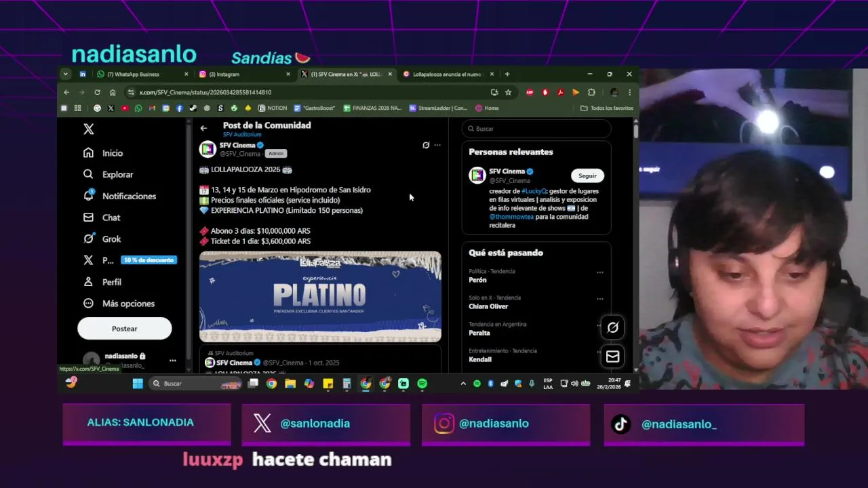Go to Inicio in X sidebar
This screenshot has width=868, height=488.
coord(103,153)
